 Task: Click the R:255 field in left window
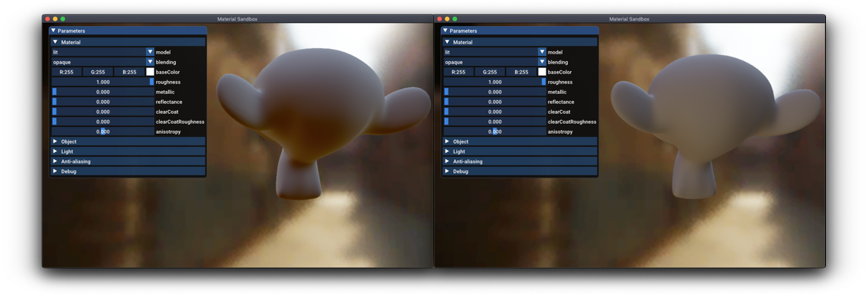(x=66, y=72)
